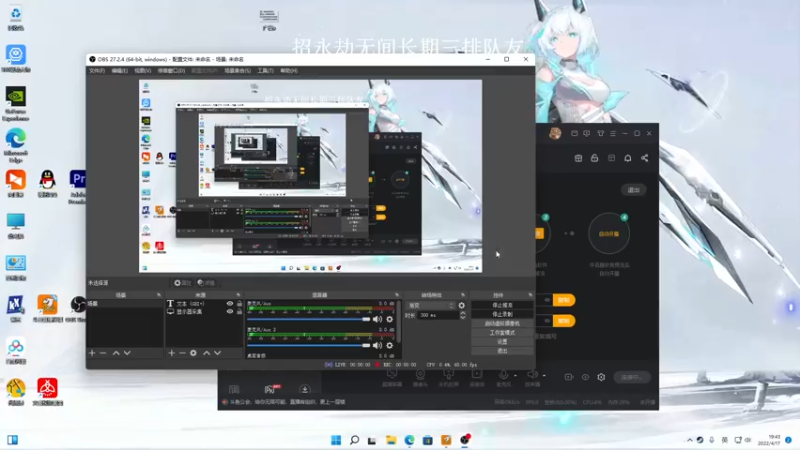Viewport: 800px width, 450px height.
Task: Open the hamburger menu in streaming app title bar
Action: [x=613, y=133]
